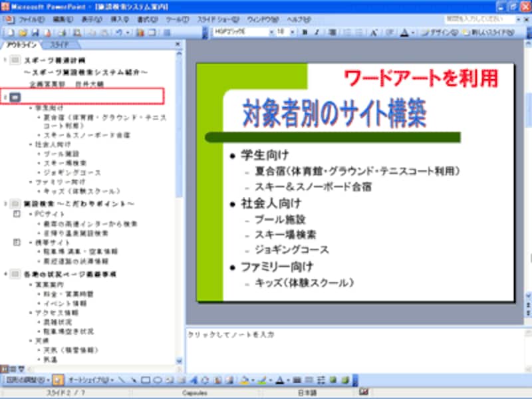532x399 pixels.
Task: Toggle Bold formatting
Action: click(305, 32)
